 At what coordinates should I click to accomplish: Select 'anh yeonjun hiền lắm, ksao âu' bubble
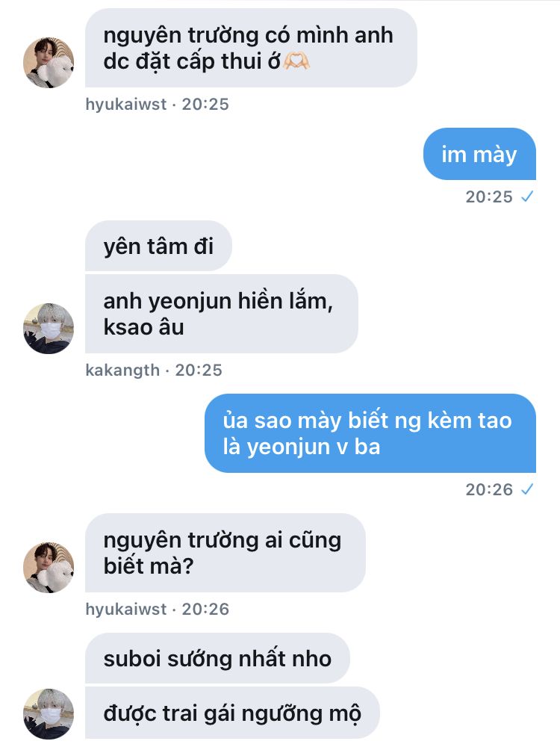click(222, 314)
